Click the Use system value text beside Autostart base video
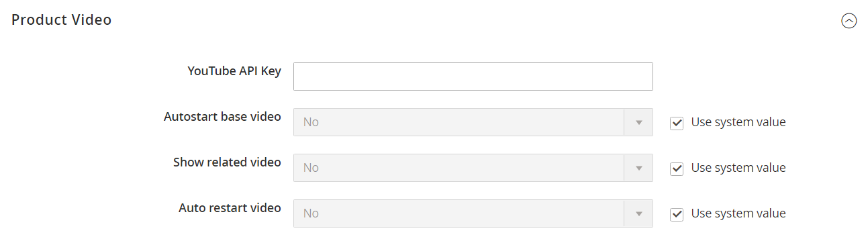 [x=738, y=122]
